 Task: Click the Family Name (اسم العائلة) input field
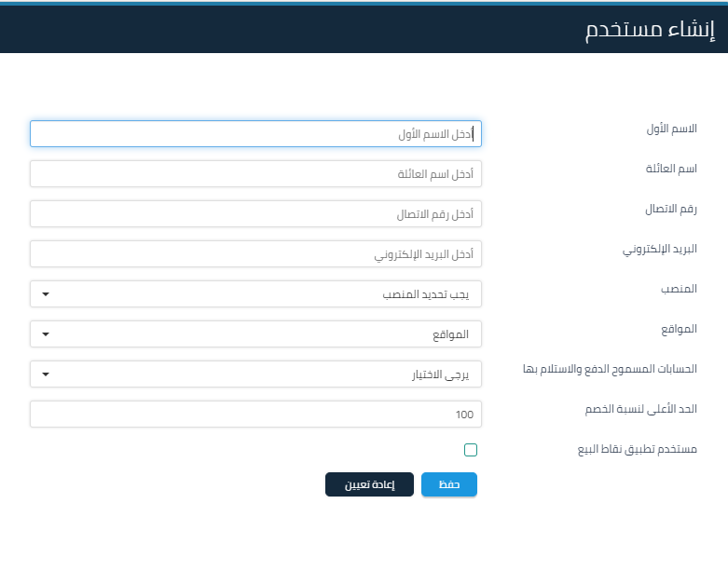tap(255, 174)
